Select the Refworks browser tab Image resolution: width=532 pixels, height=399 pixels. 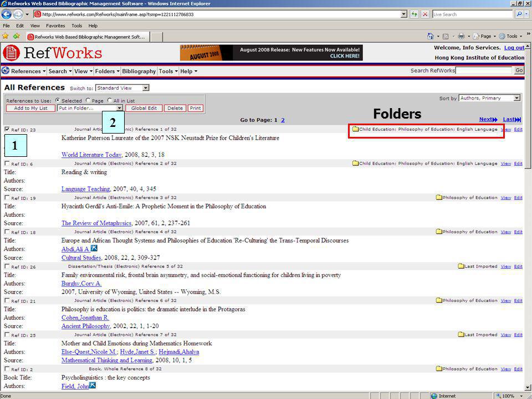(87, 37)
